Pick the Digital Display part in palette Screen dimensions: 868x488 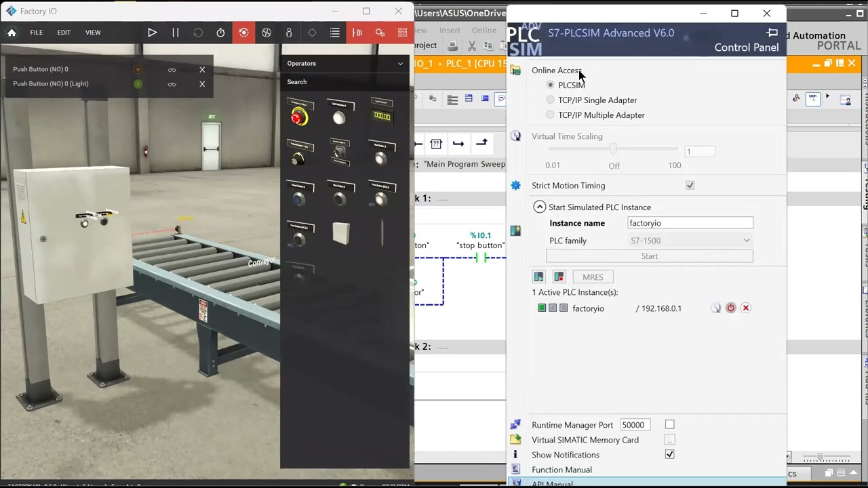tap(382, 113)
